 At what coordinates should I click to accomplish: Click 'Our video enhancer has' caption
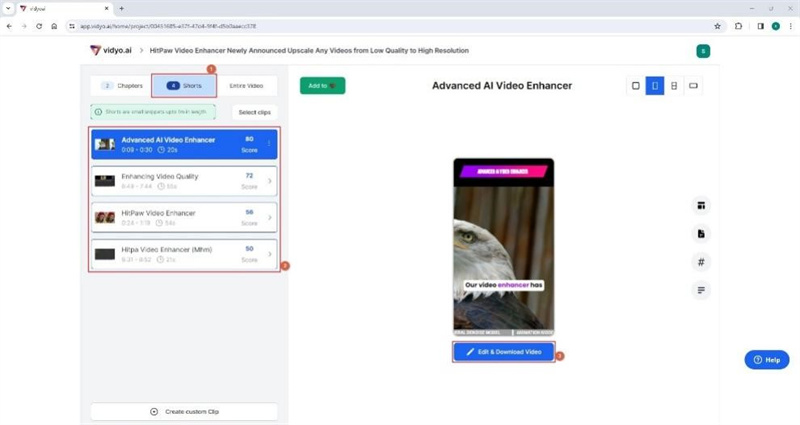[x=504, y=285]
